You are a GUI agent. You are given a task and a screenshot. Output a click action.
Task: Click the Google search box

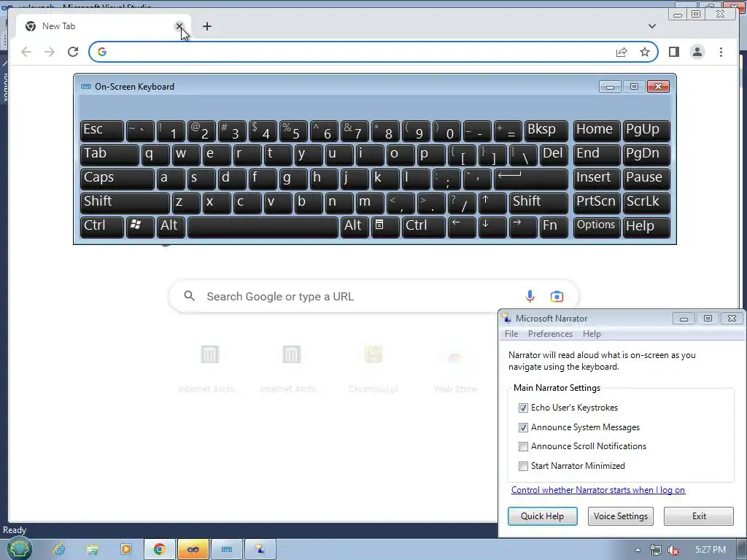tap(373, 296)
